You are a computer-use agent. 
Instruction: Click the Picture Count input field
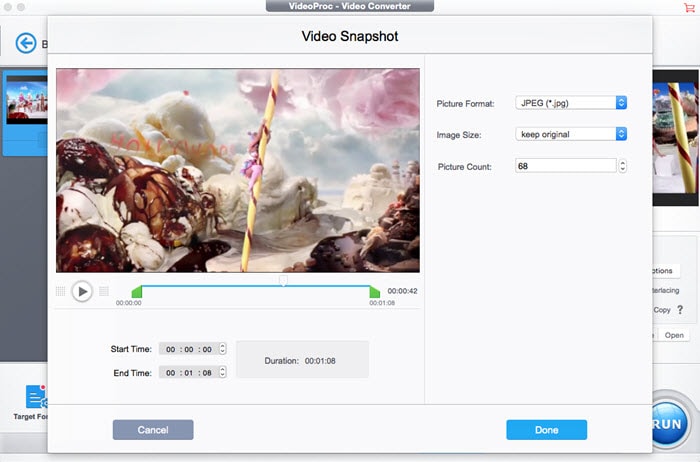[566, 166]
